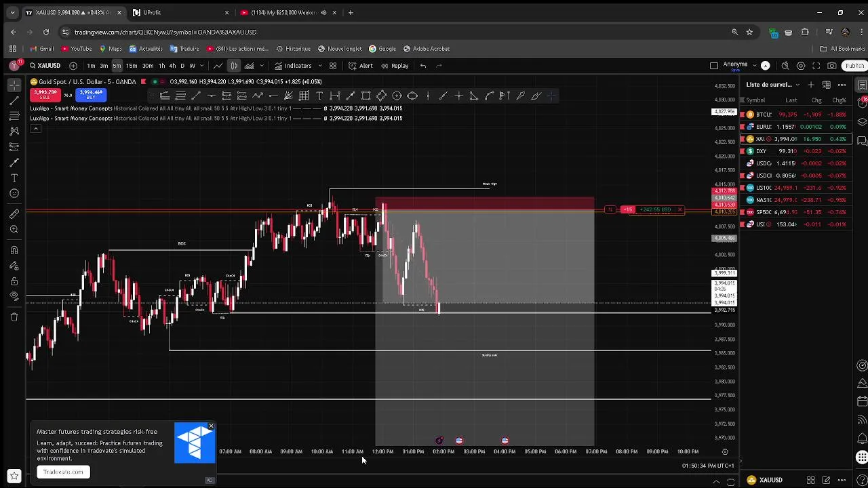Open the text annotation tool in left sidebar
The width and height of the screenshot is (868, 488).
click(x=14, y=178)
